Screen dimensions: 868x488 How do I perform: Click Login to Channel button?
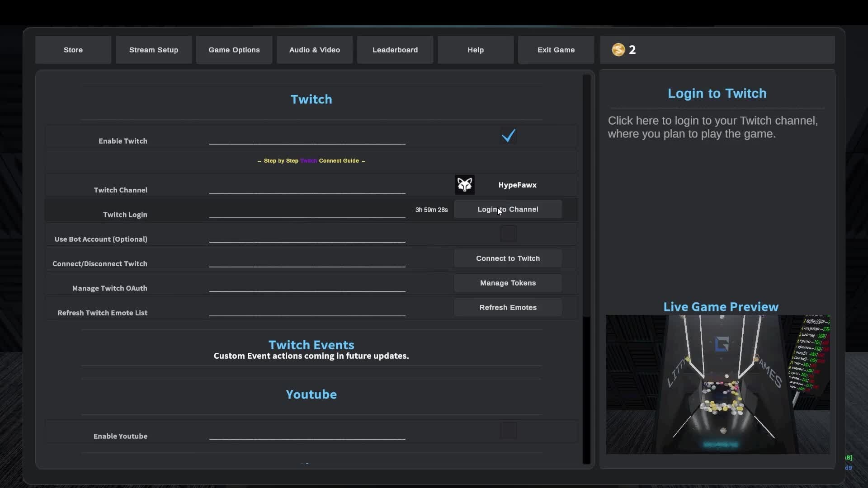[508, 210]
